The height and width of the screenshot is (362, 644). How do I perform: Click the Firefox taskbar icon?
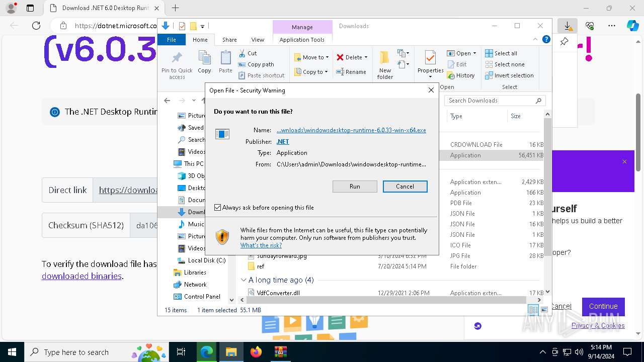click(256, 352)
